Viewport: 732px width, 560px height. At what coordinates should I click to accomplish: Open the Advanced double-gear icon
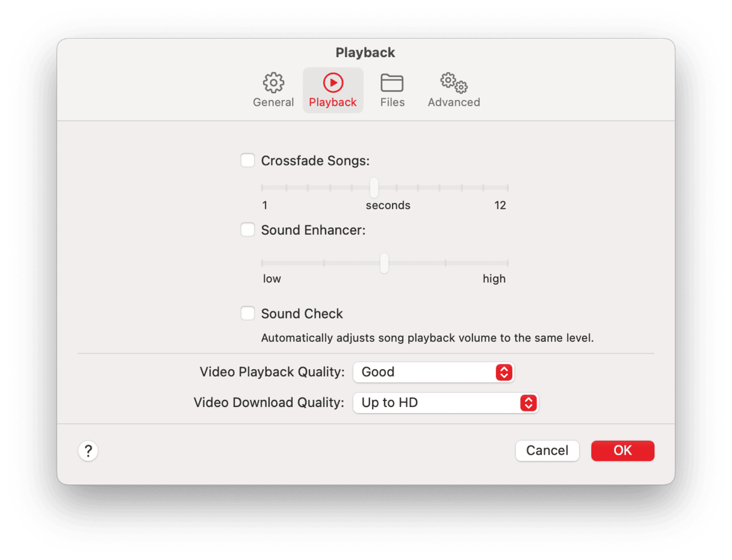[454, 82]
